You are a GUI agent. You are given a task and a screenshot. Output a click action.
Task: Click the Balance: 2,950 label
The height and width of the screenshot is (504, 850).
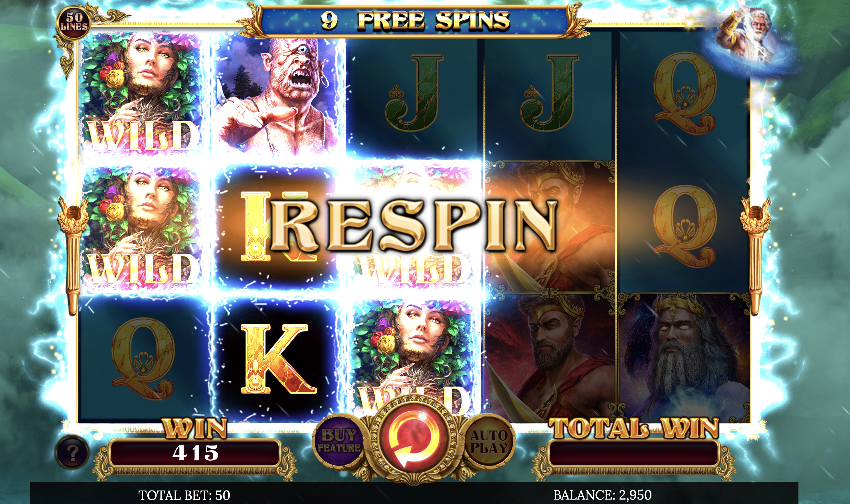point(602,495)
